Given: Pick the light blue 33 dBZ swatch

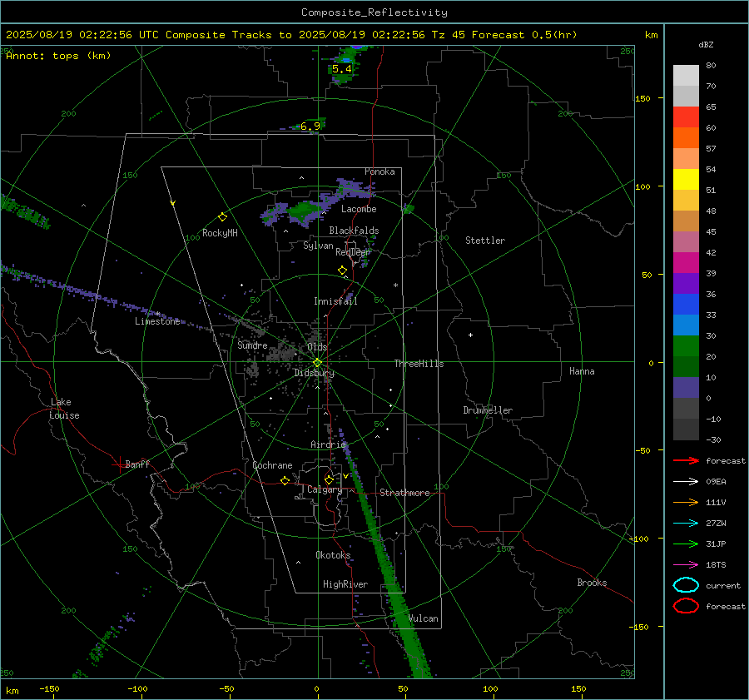Looking at the screenshot, I should point(686,325).
